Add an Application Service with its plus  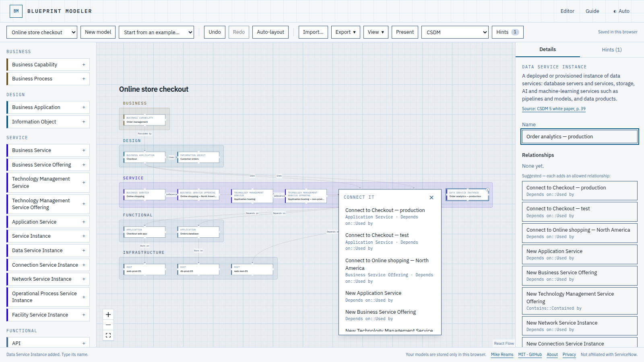click(x=84, y=222)
